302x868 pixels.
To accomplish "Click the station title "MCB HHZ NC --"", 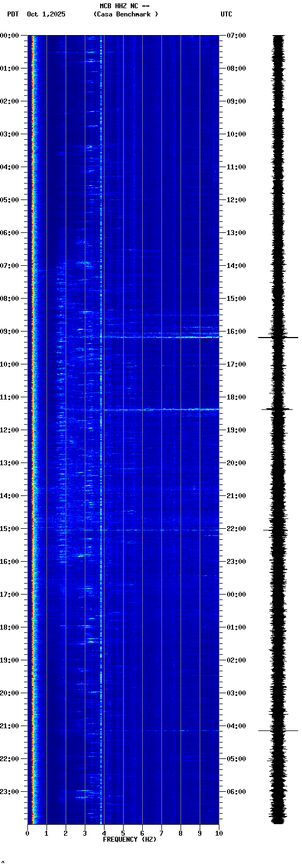I will click(x=125, y=6).
